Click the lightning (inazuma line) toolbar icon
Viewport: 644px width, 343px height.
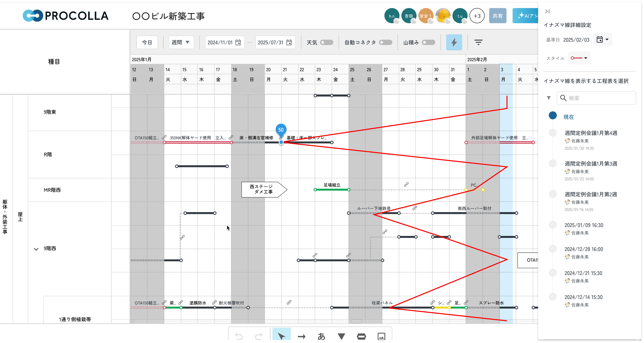pos(454,42)
